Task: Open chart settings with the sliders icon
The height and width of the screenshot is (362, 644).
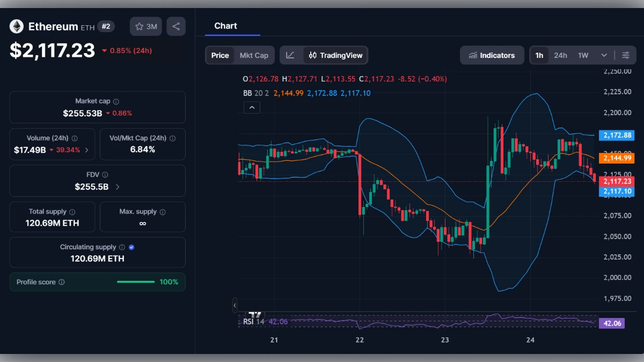Action: pyautogui.click(x=626, y=55)
